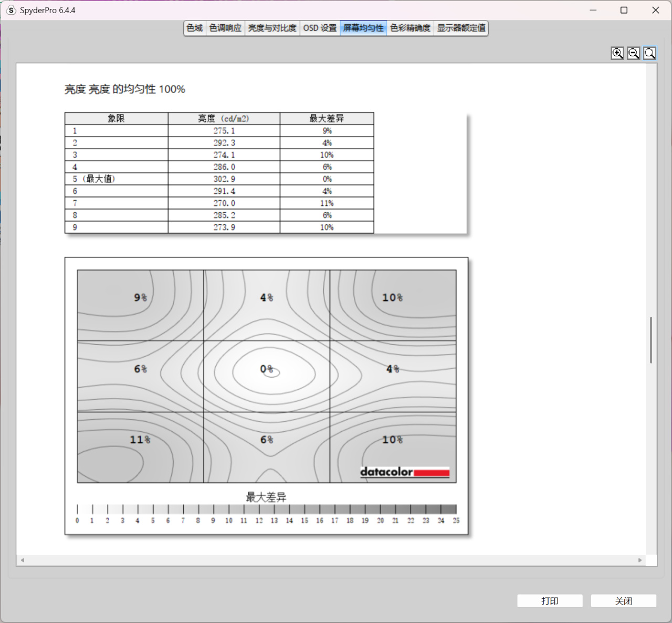Image resolution: width=672 pixels, height=623 pixels.
Task: Select the 亮度与对比度 tab
Action: 272,28
